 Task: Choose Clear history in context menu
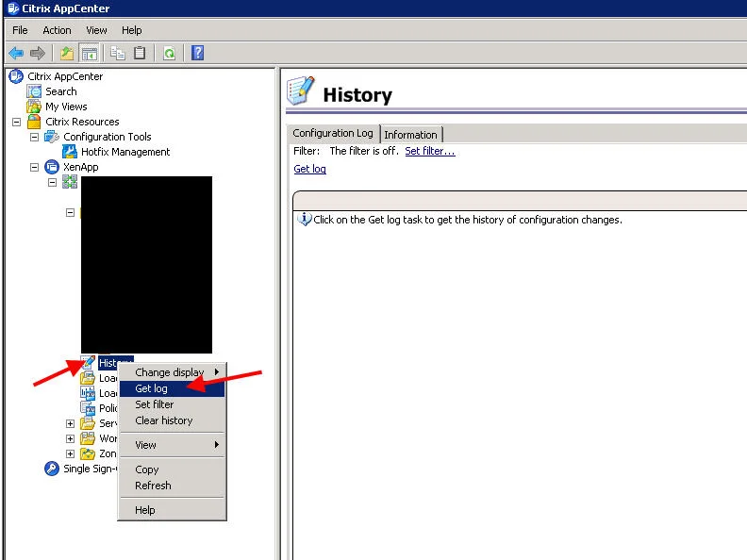pos(172,420)
